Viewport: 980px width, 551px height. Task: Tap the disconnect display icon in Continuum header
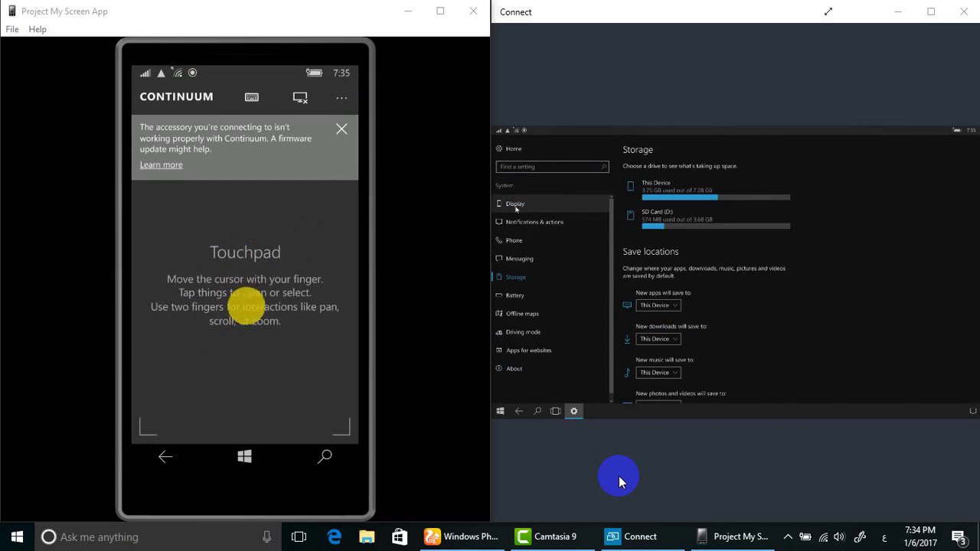coord(300,97)
